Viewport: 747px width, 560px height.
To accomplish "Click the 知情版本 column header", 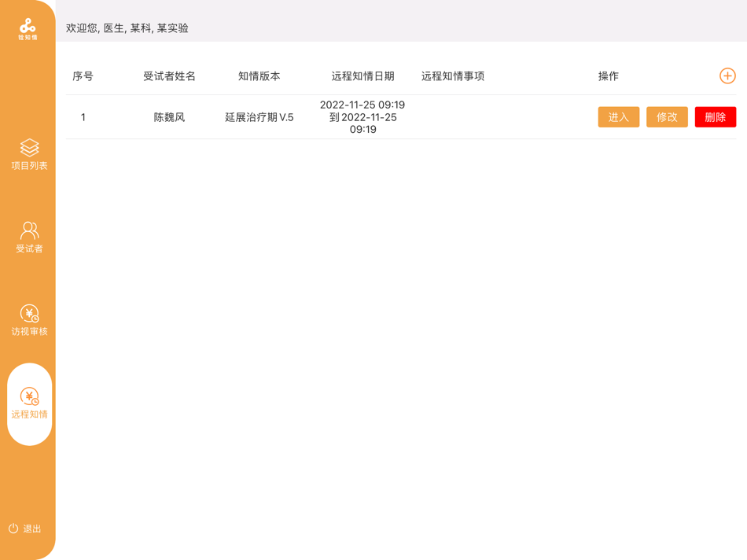I will [259, 76].
